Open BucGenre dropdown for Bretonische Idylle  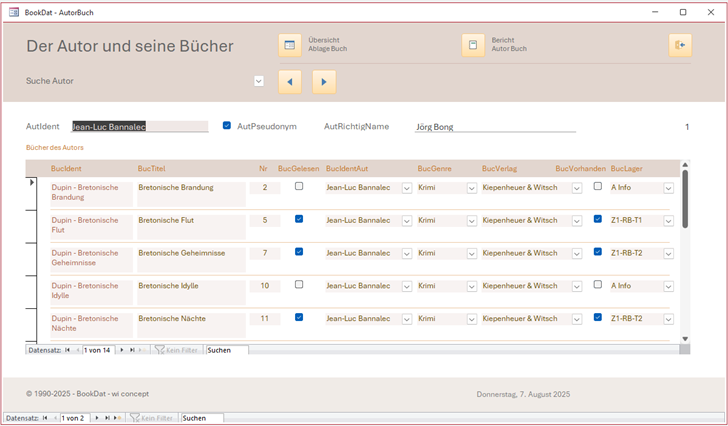[471, 286]
